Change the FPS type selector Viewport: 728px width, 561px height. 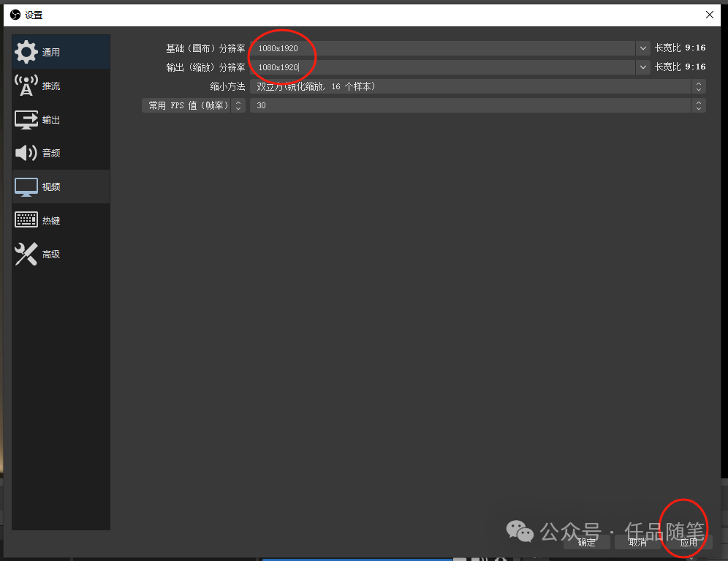(x=238, y=105)
